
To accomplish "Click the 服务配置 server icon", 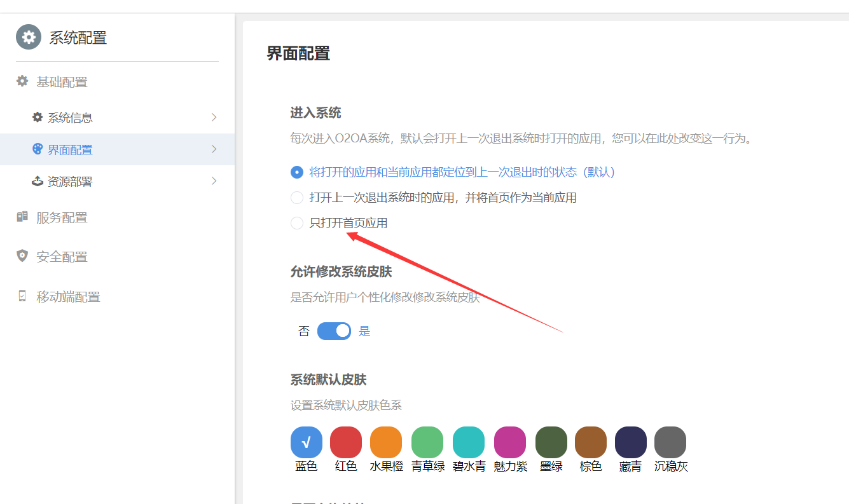I will [22, 217].
